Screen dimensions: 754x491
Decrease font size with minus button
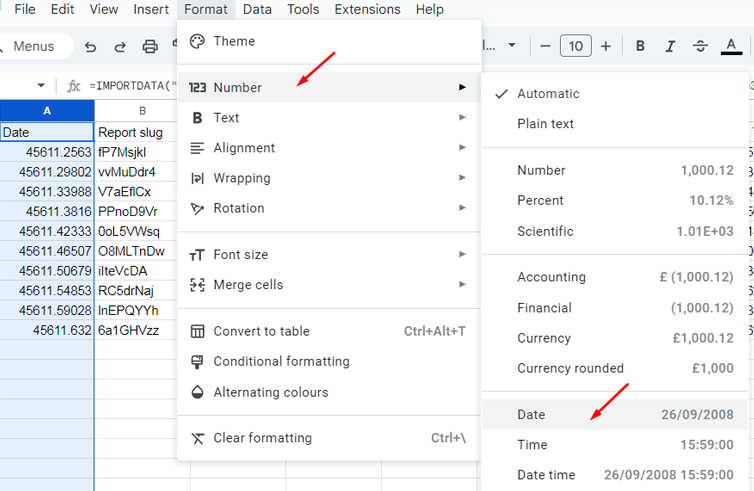[545, 46]
